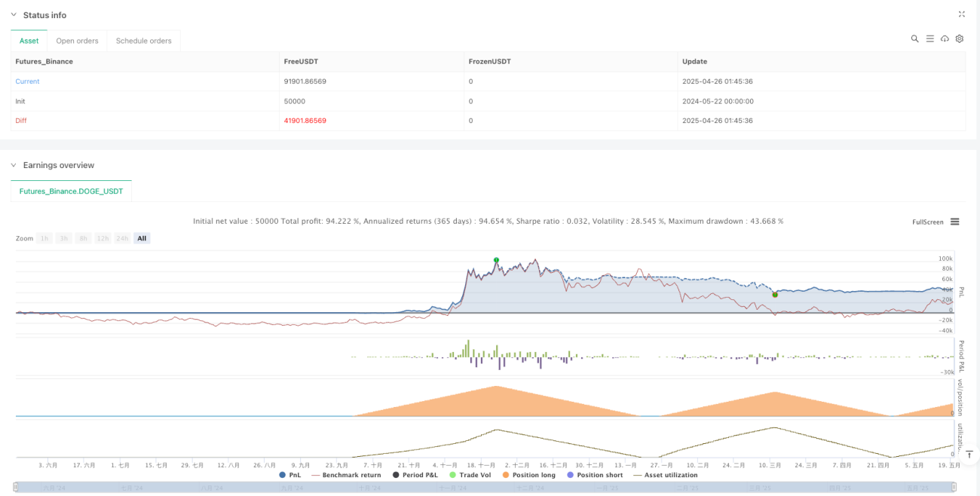Open the chart hamburger menu icon
The width and height of the screenshot is (980, 496).
954,222
